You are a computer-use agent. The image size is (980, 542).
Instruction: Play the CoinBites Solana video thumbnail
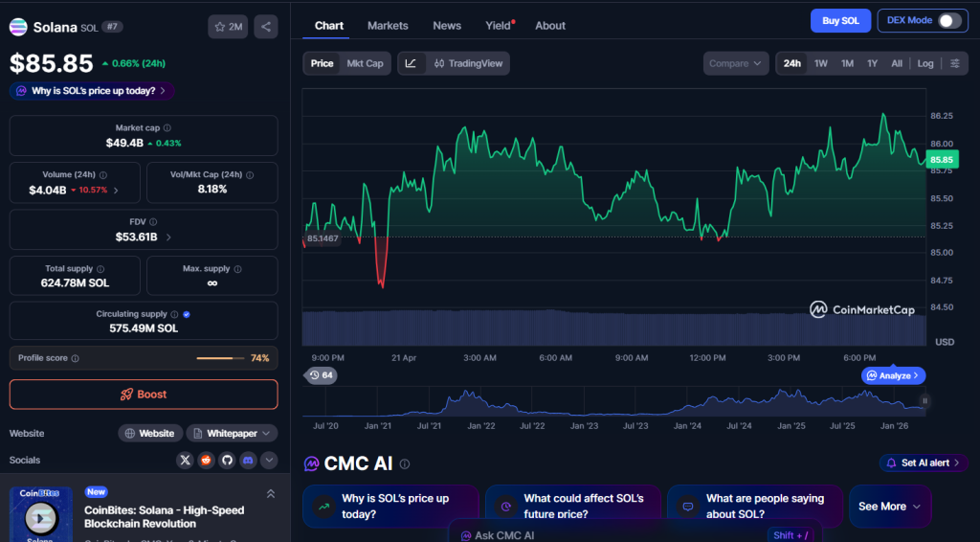click(40, 514)
